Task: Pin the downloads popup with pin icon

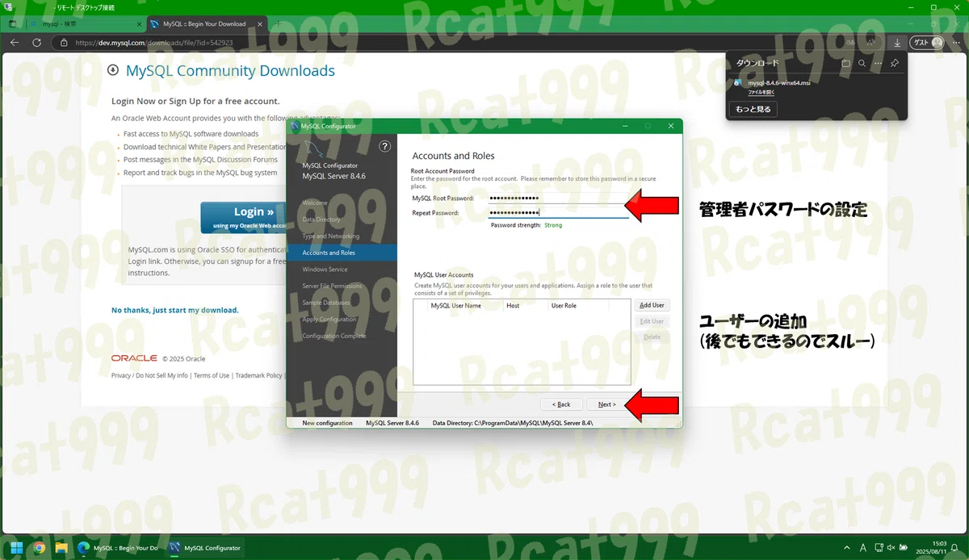Action: pos(894,63)
